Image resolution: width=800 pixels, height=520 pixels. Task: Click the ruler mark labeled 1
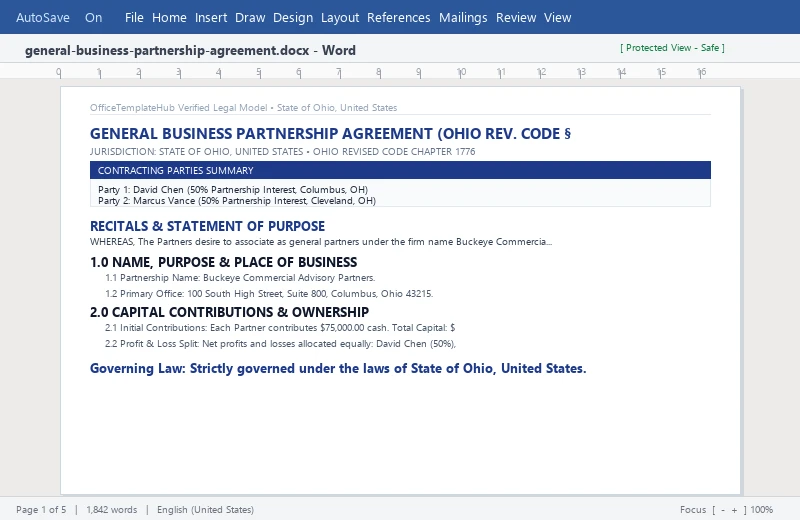[x=99, y=72]
